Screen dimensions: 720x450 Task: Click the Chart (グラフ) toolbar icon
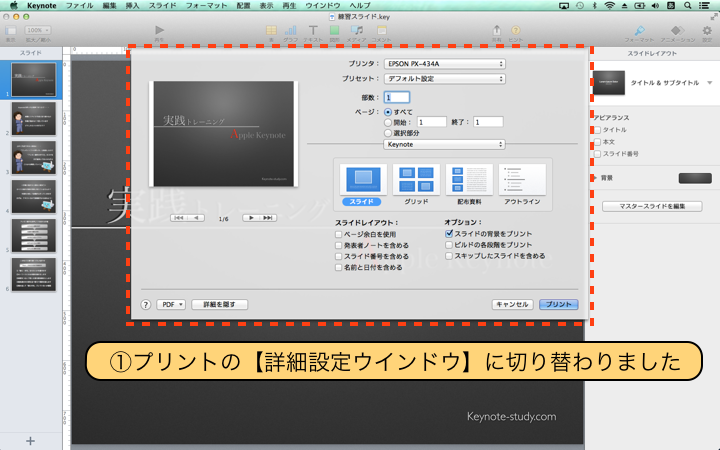pos(290,30)
